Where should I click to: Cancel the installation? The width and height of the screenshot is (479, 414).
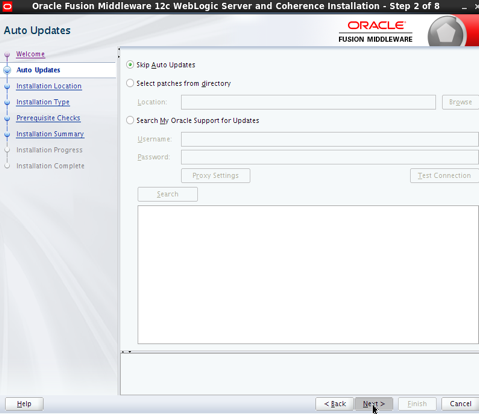click(460, 404)
